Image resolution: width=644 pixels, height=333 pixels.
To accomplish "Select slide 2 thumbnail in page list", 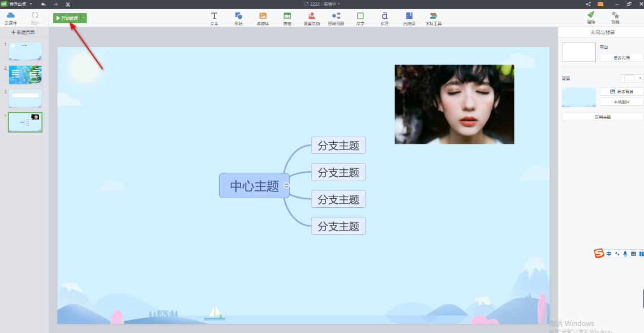I will point(25,75).
